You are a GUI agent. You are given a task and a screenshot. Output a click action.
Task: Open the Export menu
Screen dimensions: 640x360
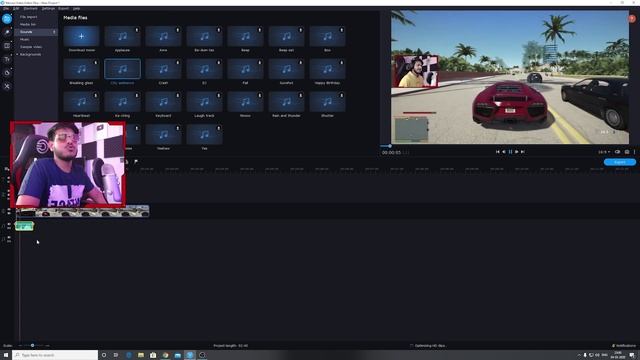(x=63, y=9)
